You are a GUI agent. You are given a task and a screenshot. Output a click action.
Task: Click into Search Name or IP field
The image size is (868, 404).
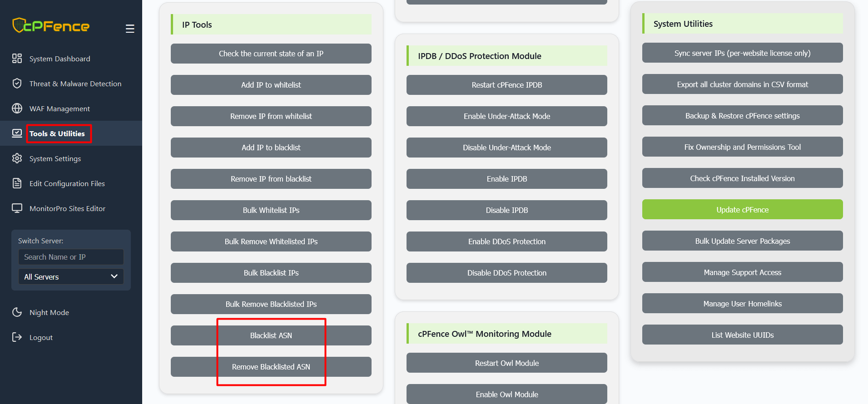coord(71,257)
